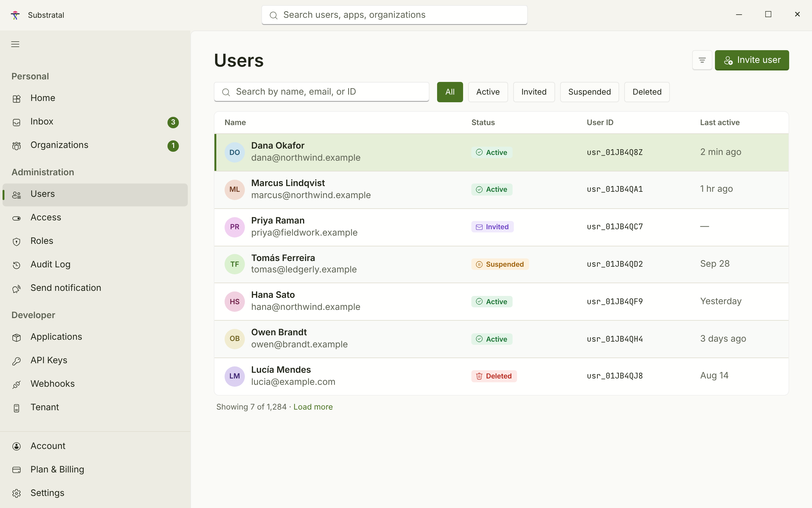Click the Access toggle icon in sidebar
Viewport: 812px width, 508px height.
[x=16, y=218]
